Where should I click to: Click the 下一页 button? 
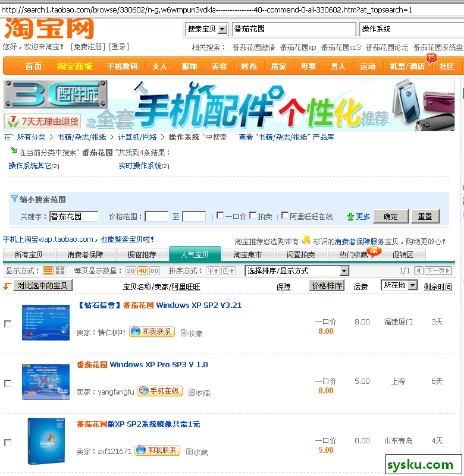coord(438,270)
